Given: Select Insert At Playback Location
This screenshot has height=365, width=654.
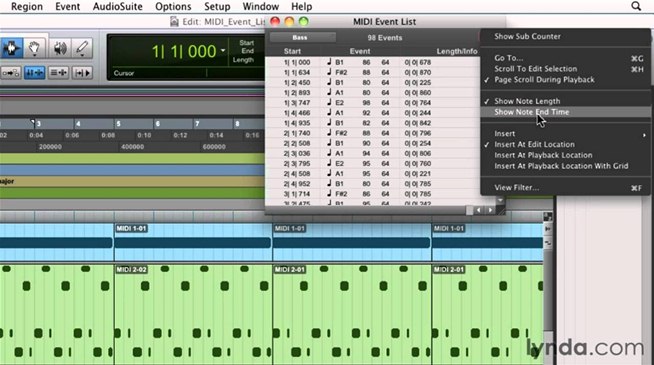Looking at the screenshot, I should click(565, 155).
